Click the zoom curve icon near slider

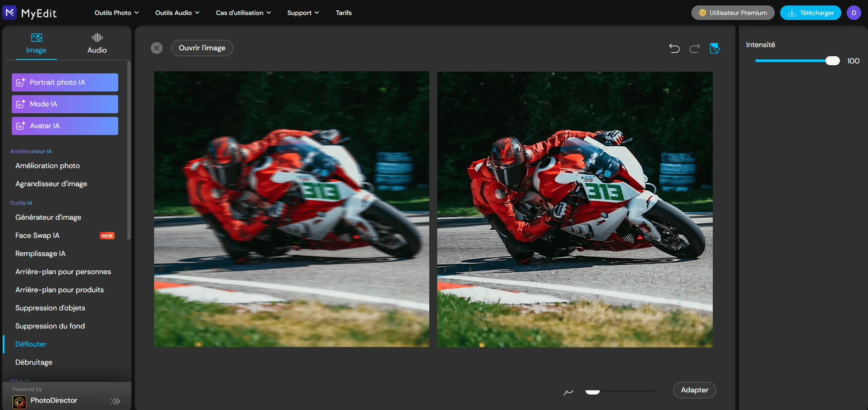point(568,392)
